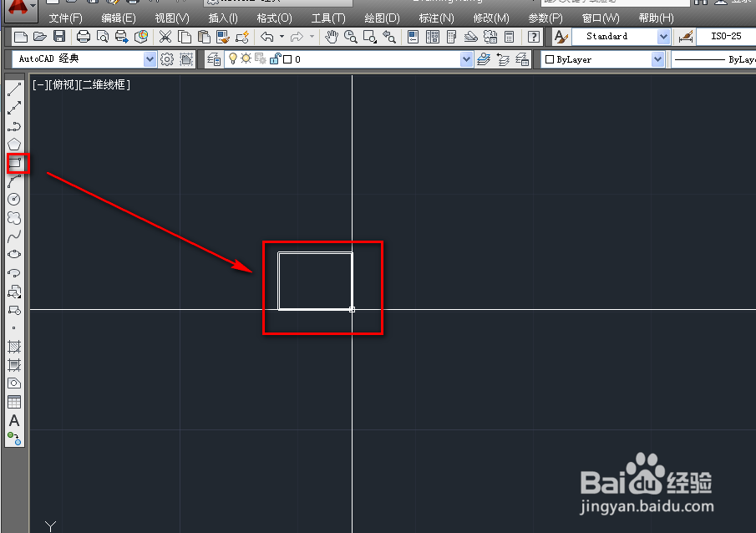Viewport: 756px width, 533px height.
Task: Select the Revision Cloud tool
Action: (14, 218)
